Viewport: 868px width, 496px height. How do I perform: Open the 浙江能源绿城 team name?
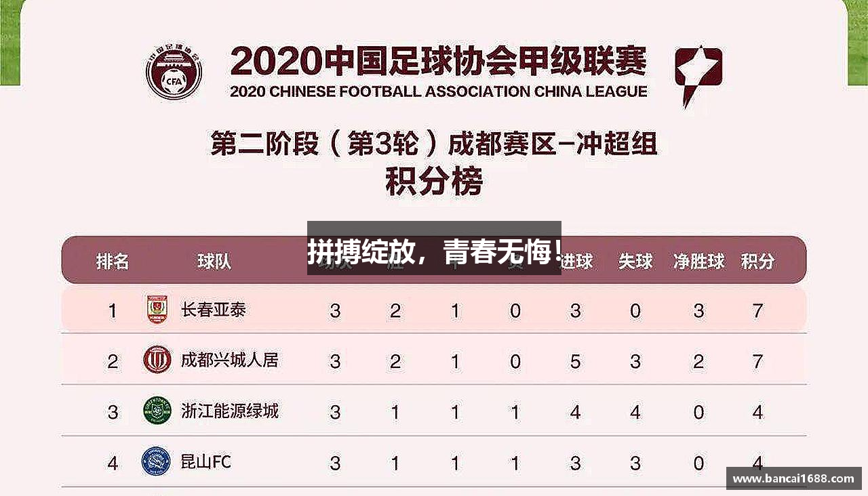(229, 411)
